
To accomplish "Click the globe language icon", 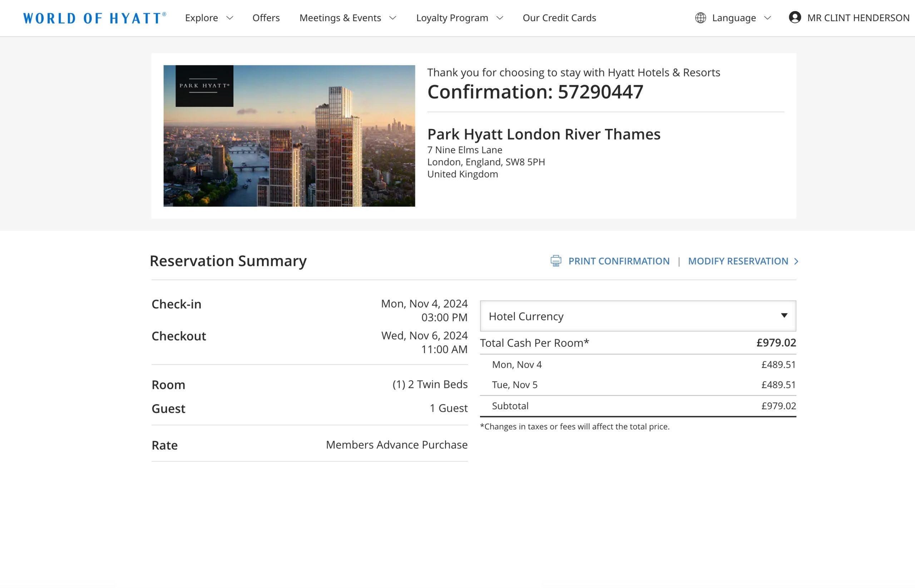I will point(700,18).
